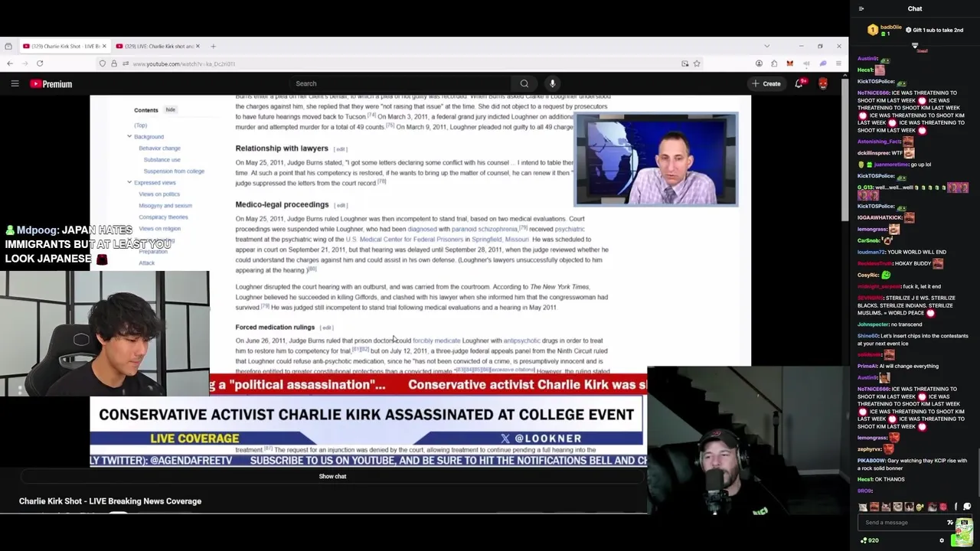Open the YouTube Create button
This screenshot has height=551, width=980.
click(x=766, y=83)
